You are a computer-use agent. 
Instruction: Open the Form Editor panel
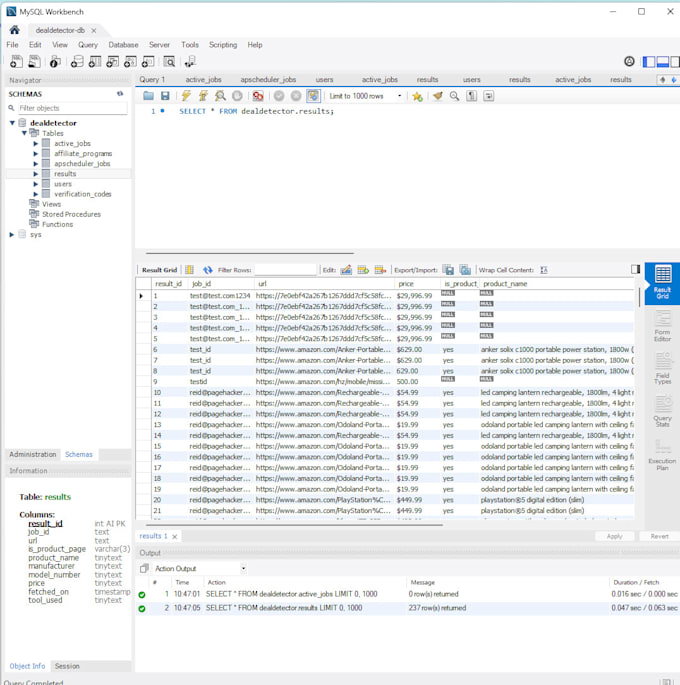pos(662,325)
